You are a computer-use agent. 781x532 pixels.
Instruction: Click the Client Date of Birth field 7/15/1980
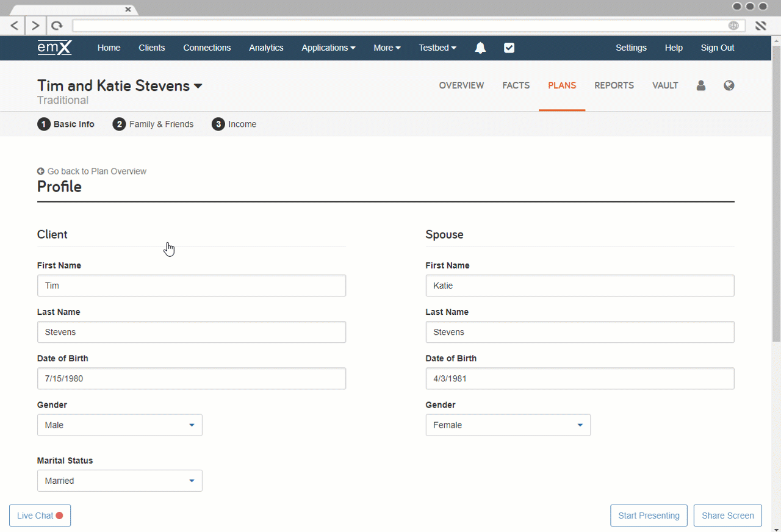point(192,378)
